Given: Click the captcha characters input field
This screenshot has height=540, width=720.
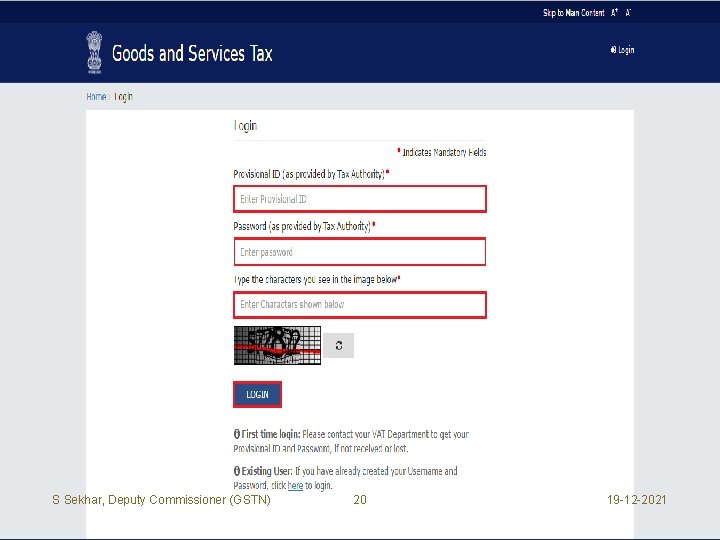Looking at the screenshot, I should (x=360, y=304).
